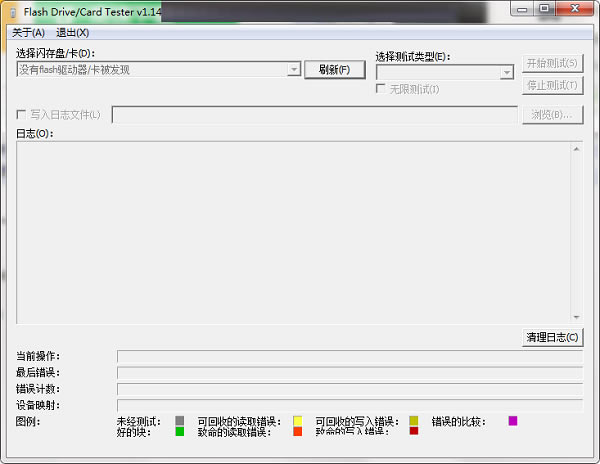Click the gray 未经测试 legend swatch
This screenshot has height=464, width=600.
coord(179,421)
